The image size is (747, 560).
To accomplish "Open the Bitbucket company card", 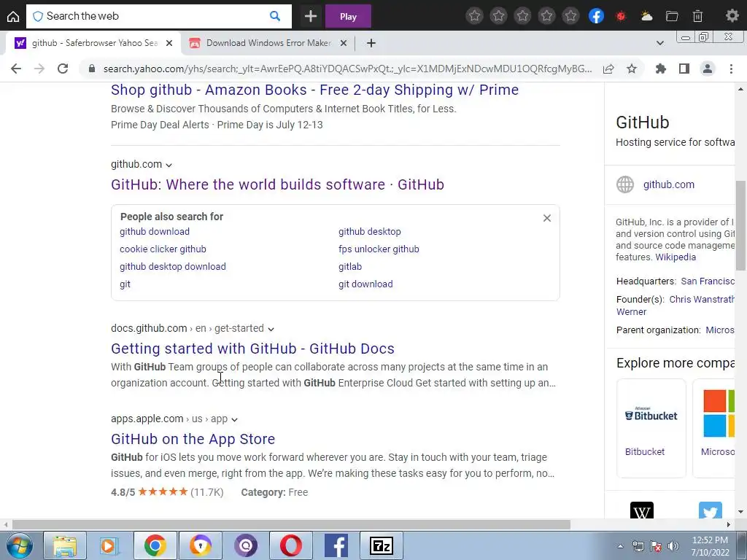I will click(x=651, y=427).
